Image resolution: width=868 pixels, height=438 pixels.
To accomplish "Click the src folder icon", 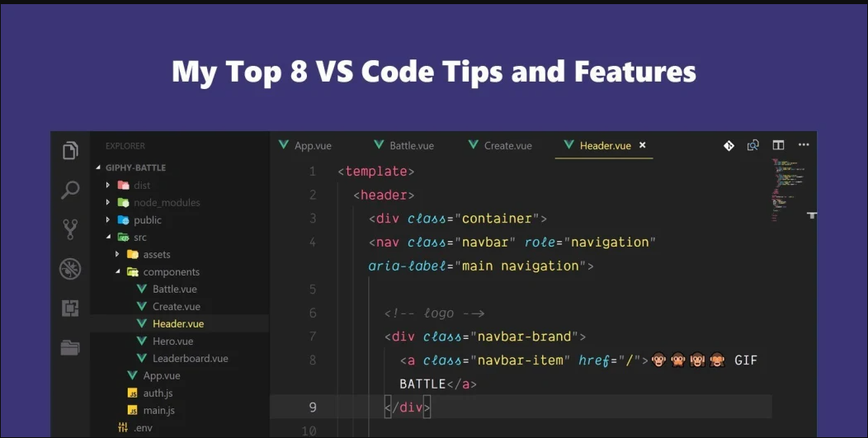I will [124, 237].
